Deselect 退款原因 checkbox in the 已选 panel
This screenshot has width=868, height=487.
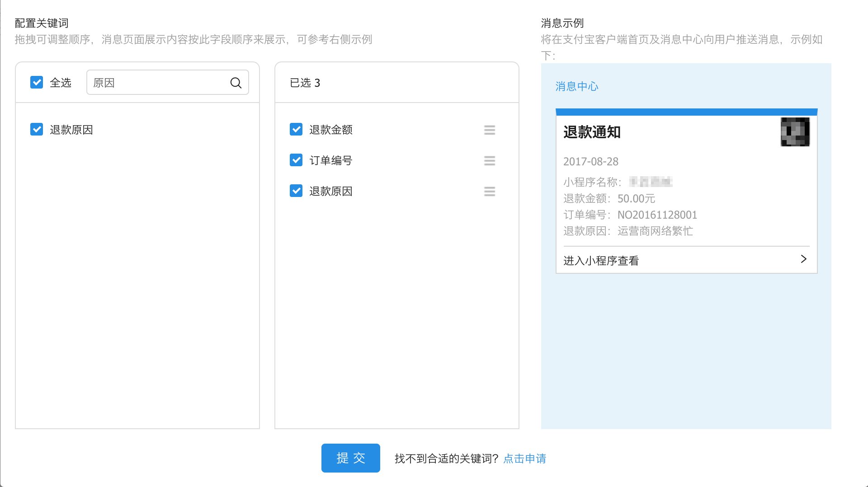(296, 191)
